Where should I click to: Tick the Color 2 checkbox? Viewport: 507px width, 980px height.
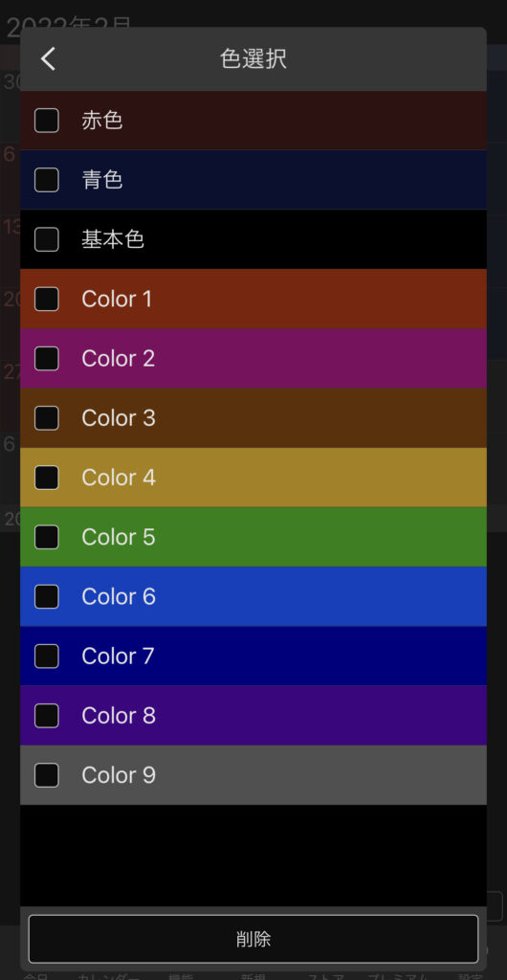point(47,358)
